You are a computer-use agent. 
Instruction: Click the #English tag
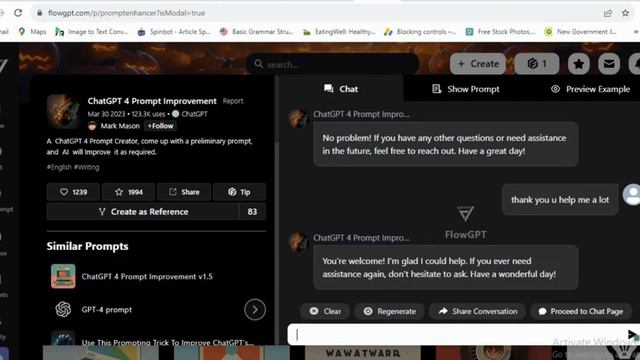pos(59,167)
